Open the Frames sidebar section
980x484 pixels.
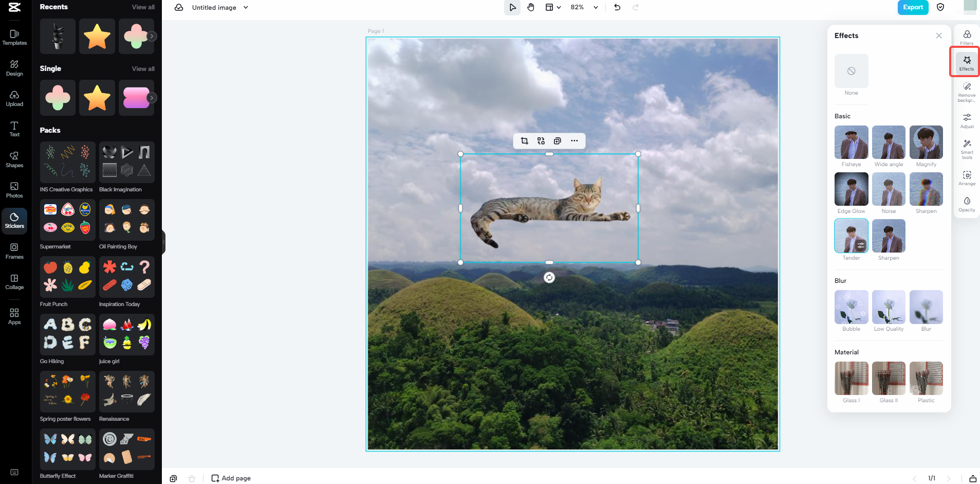14,251
